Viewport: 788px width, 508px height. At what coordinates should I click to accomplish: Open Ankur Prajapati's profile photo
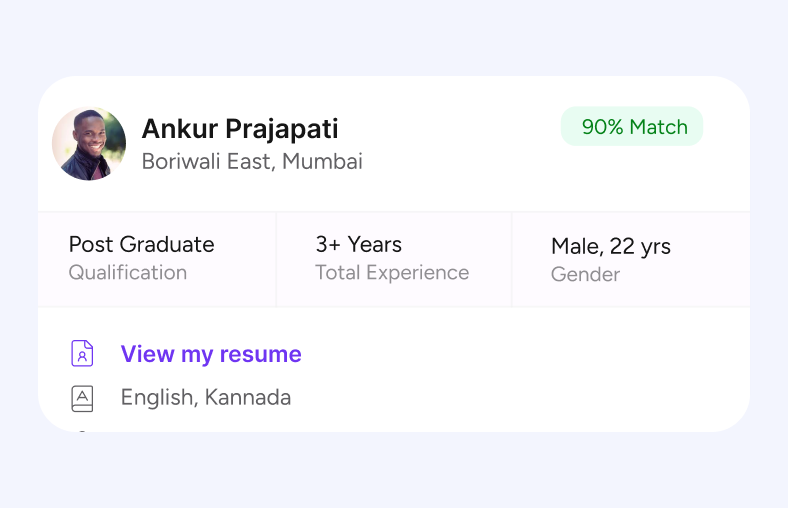[89, 144]
